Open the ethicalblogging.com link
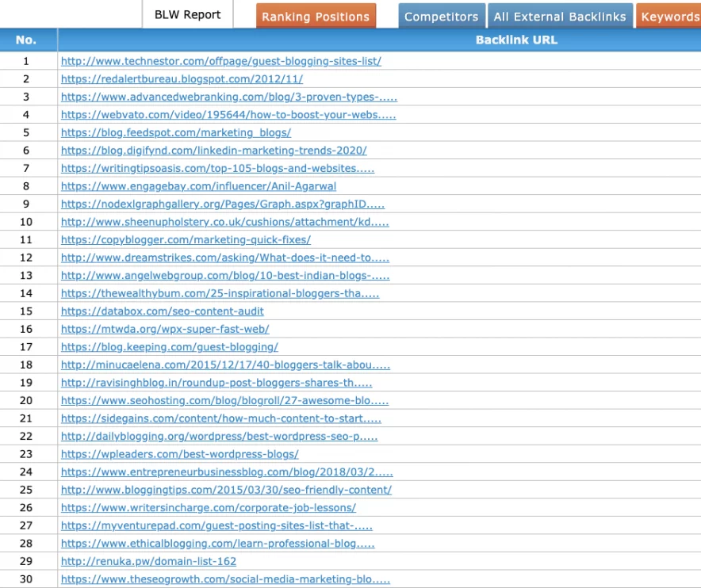The height and width of the screenshot is (588, 701). pyautogui.click(x=218, y=544)
